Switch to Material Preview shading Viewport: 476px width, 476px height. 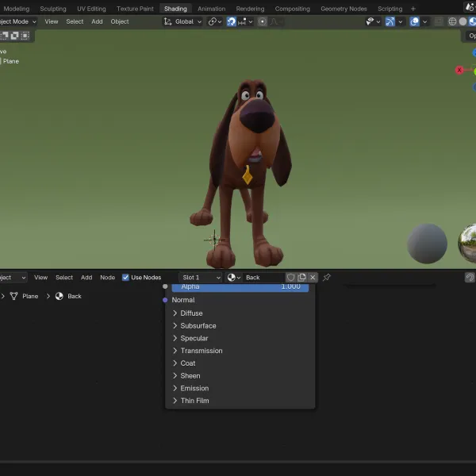pos(472,21)
